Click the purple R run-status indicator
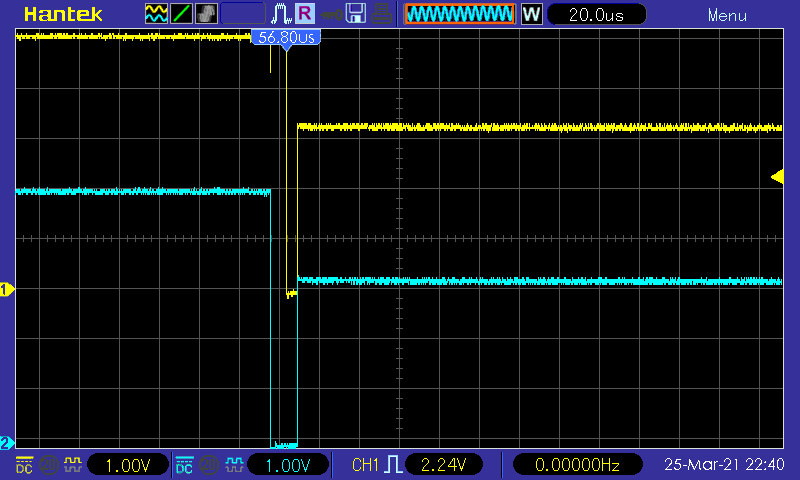The image size is (800, 480). [305, 14]
